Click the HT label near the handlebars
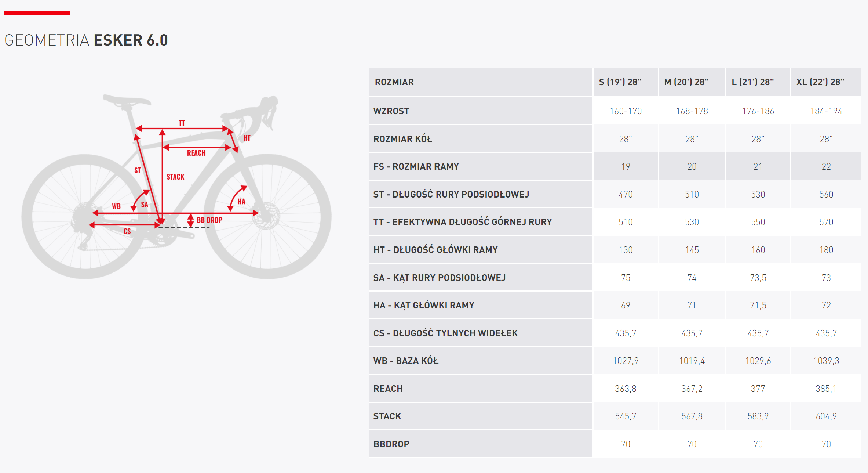This screenshot has height=473, width=868. [247, 138]
